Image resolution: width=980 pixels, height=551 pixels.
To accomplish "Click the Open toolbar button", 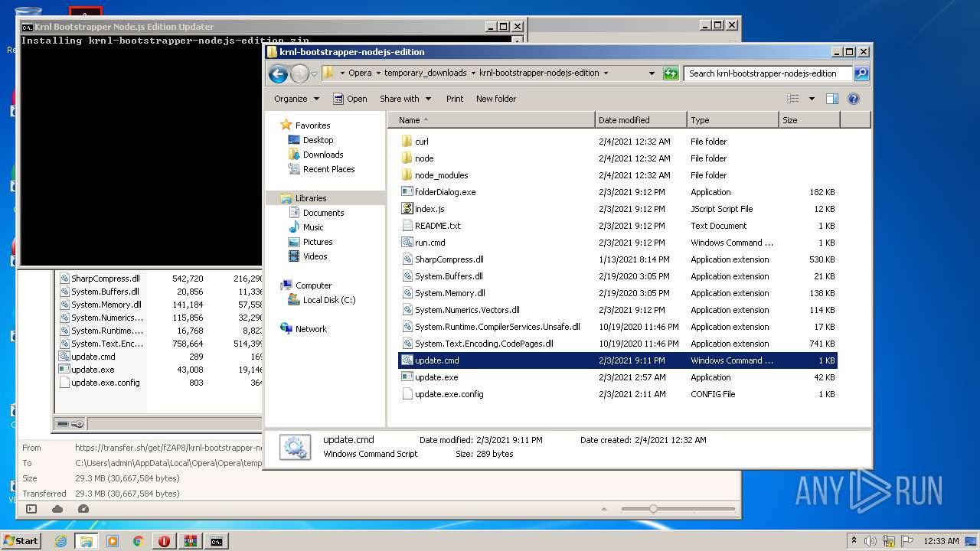I will (x=350, y=99).
